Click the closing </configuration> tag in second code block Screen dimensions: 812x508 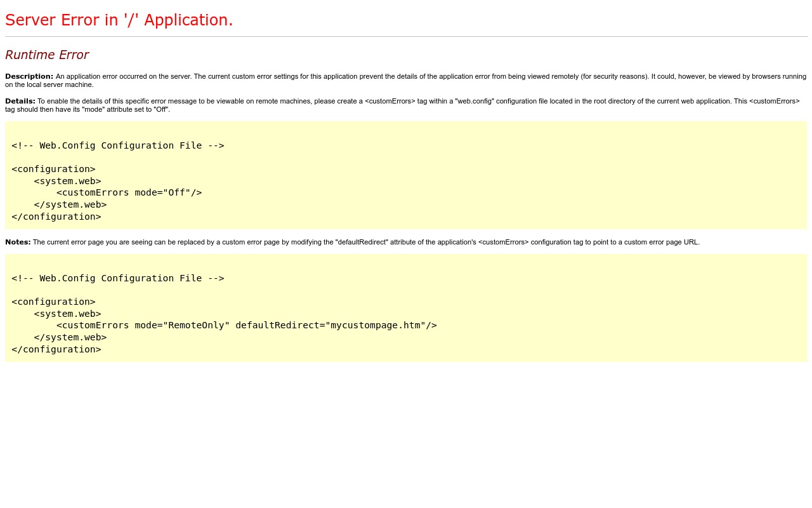[x=56, y=349]
